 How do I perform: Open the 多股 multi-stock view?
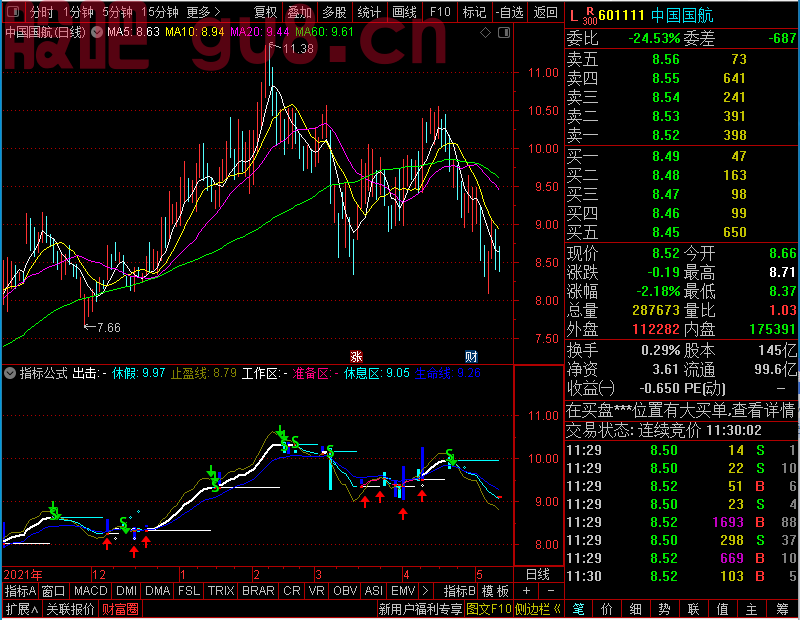[x=334, y=12]
